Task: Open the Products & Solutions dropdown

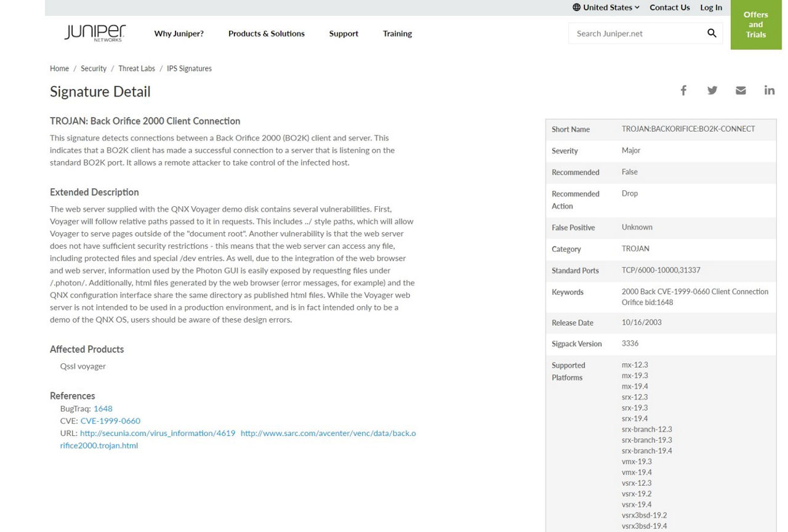Action: 266,34
